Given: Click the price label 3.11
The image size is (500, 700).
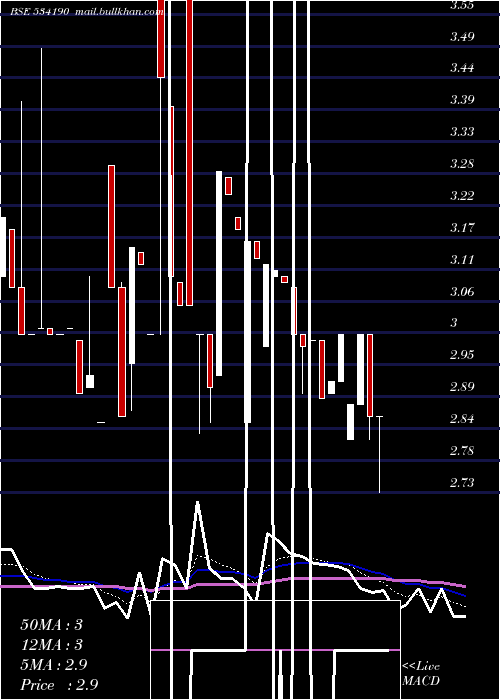Looking at the screenshot, I should [462, 259].
